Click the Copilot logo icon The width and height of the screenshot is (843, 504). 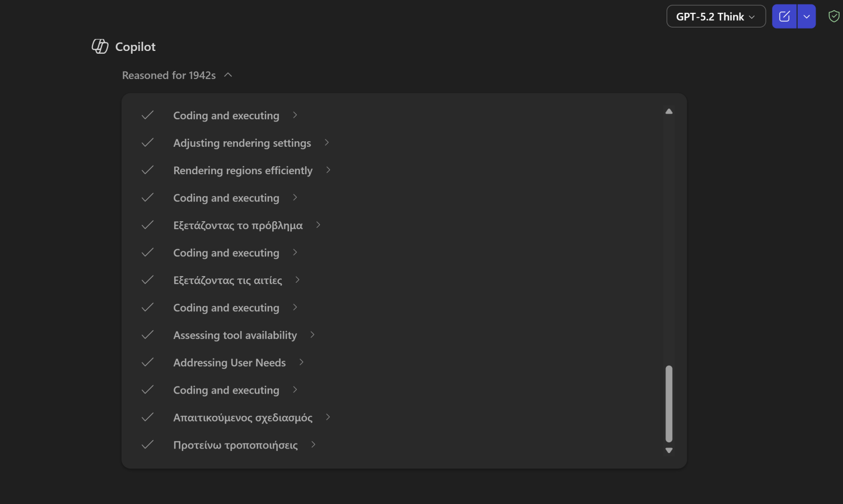(100, 46)
